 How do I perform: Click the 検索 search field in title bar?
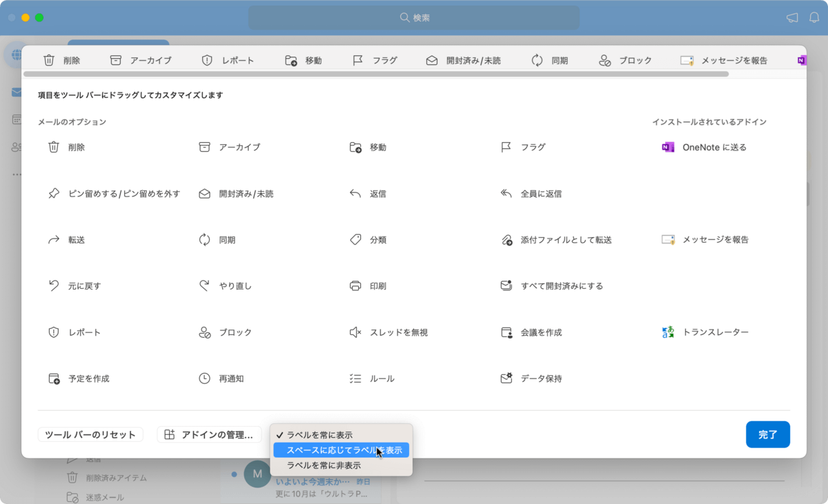pyautogui.click(x=414, y=17)
